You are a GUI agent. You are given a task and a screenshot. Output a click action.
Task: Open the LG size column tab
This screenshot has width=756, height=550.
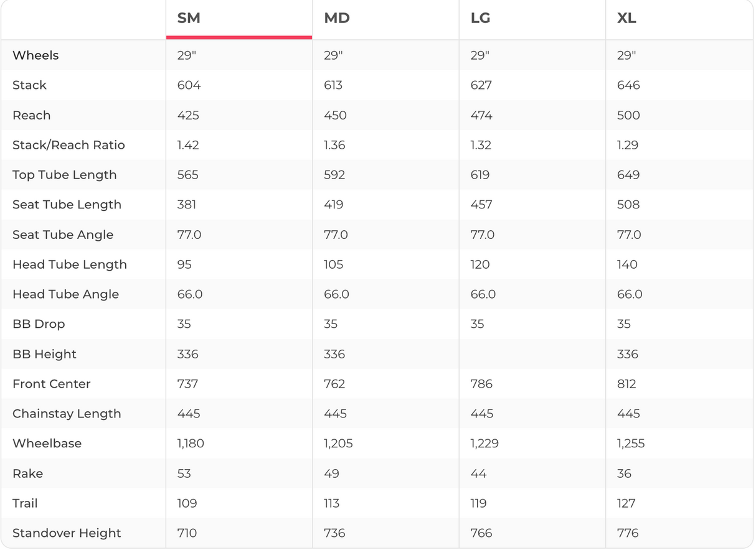tap(481, 19)
